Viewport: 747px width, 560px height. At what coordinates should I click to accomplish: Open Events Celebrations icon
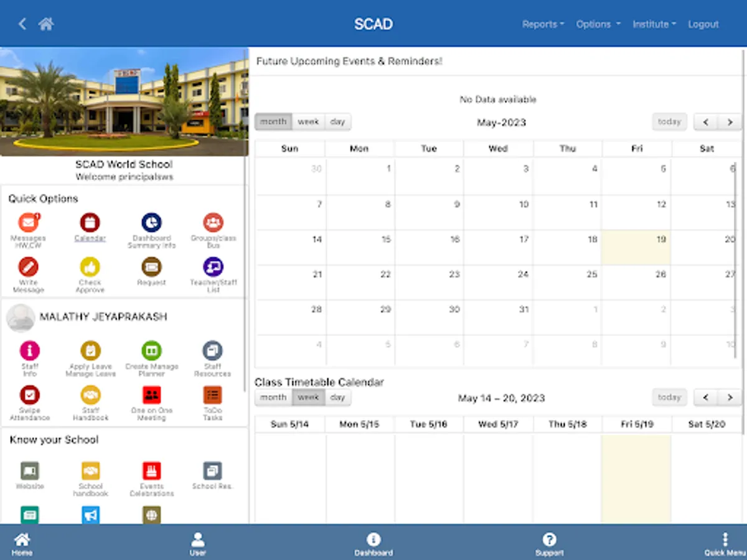point(151,470)
